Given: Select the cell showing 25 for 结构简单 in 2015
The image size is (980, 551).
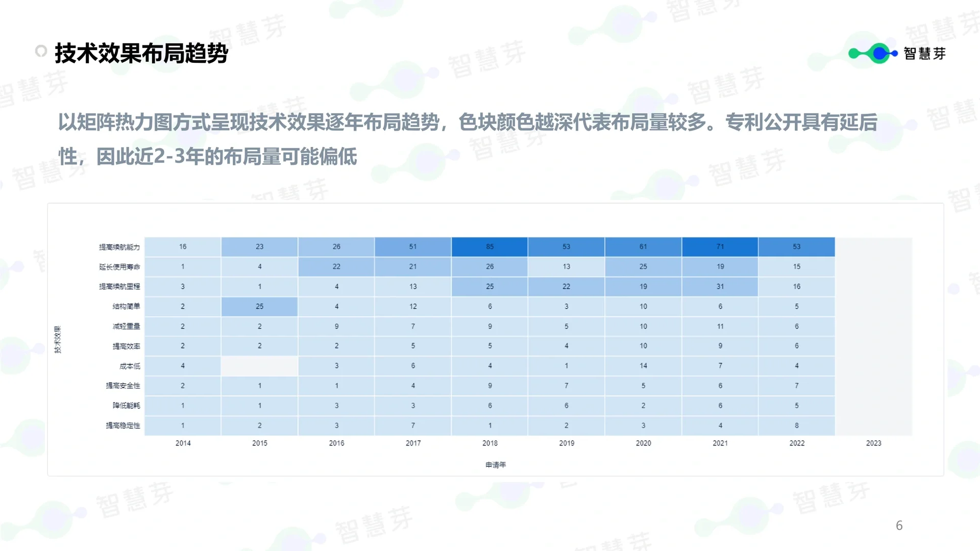Looking at the screenshot, I should click(x=259, y=306).
